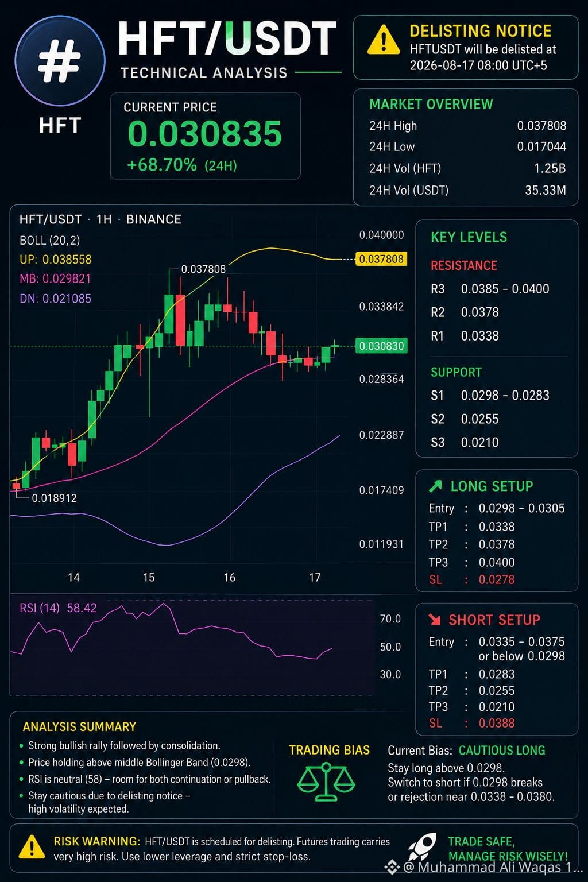Image resolution: width=588 pixels, height=882 pixels.
Task: Click the Risk Warning yellow triangle icon
Action: (x=32, y=848)
